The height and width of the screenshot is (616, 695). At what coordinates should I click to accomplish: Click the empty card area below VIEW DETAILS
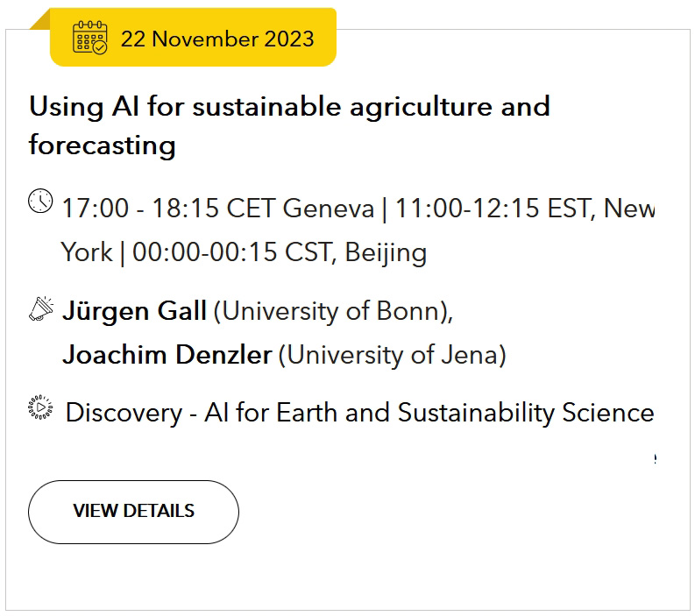pyautogui.click(x=347, y=576)
